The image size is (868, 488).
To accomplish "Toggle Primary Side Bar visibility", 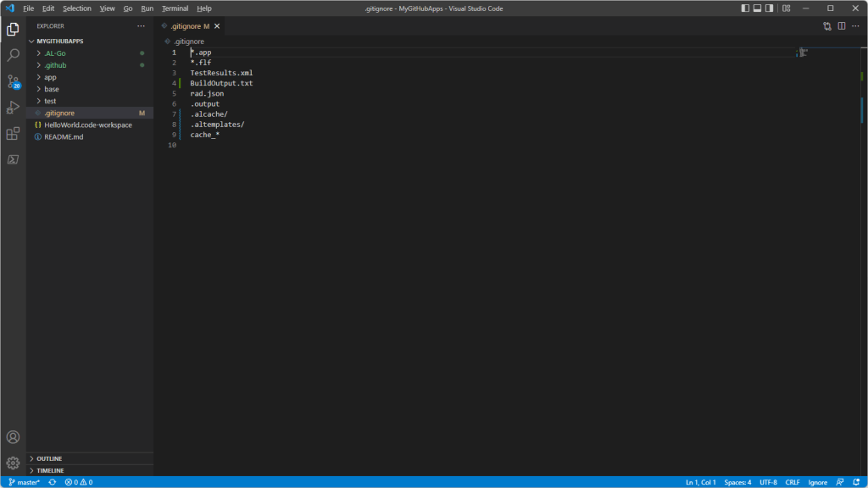I will (x=745, y=8).
